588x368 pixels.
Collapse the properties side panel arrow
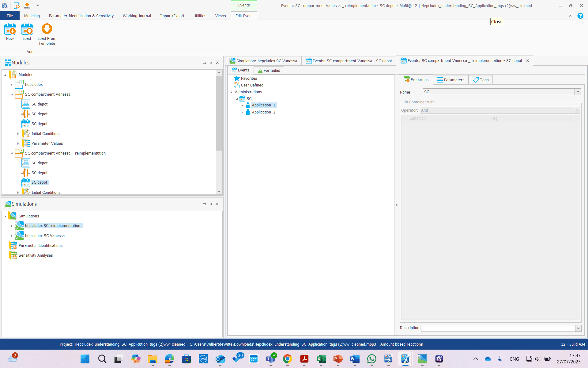click(397, 205)
